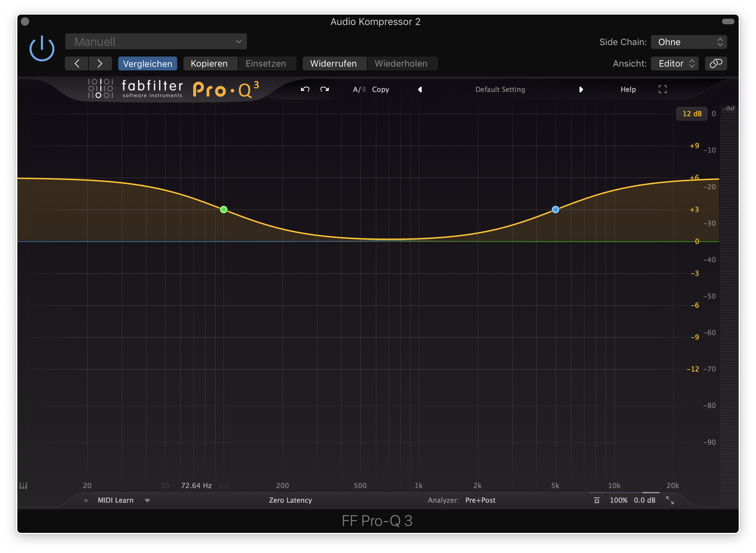Click the FabFilter undo arrow icon
This screenshot has height=553, width=756.
(x=305, y=90)
